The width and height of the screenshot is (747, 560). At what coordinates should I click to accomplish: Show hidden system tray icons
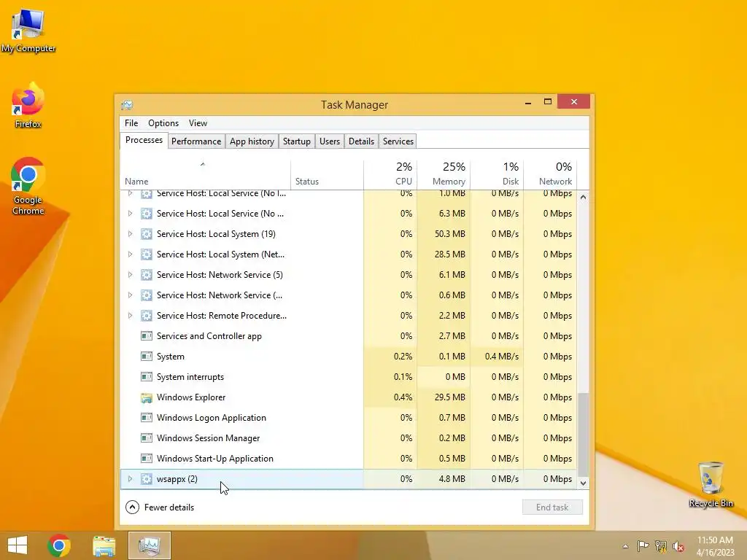625,546
